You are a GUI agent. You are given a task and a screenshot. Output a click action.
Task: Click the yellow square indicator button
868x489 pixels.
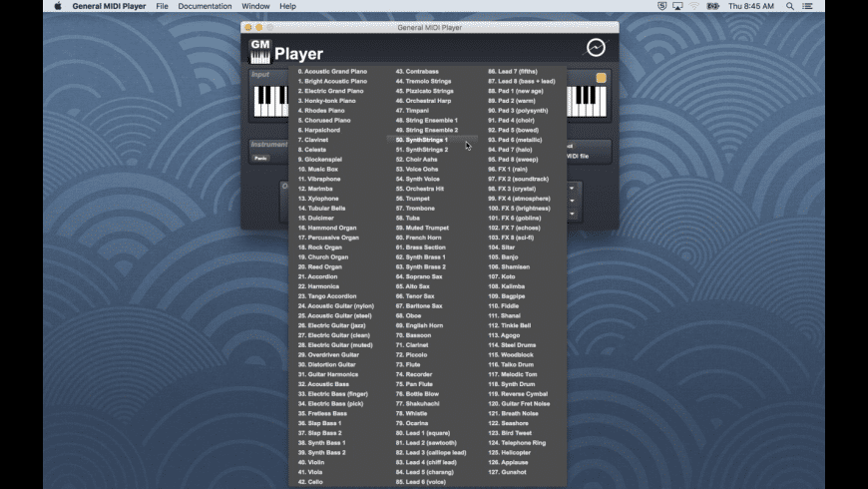(602, 78)
